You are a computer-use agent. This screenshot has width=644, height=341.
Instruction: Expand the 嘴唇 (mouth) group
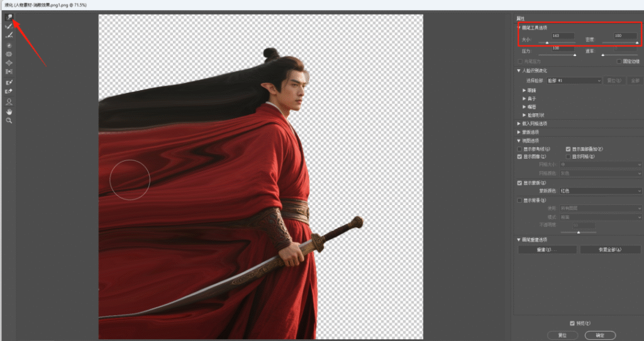click(524, 107)
